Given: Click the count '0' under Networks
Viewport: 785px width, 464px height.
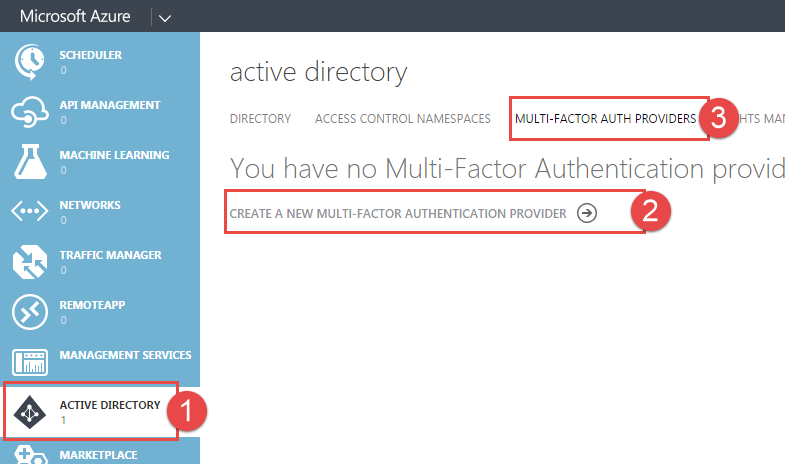Looking at the screenshot, I should pyautogui.click(x=64, y=220).
